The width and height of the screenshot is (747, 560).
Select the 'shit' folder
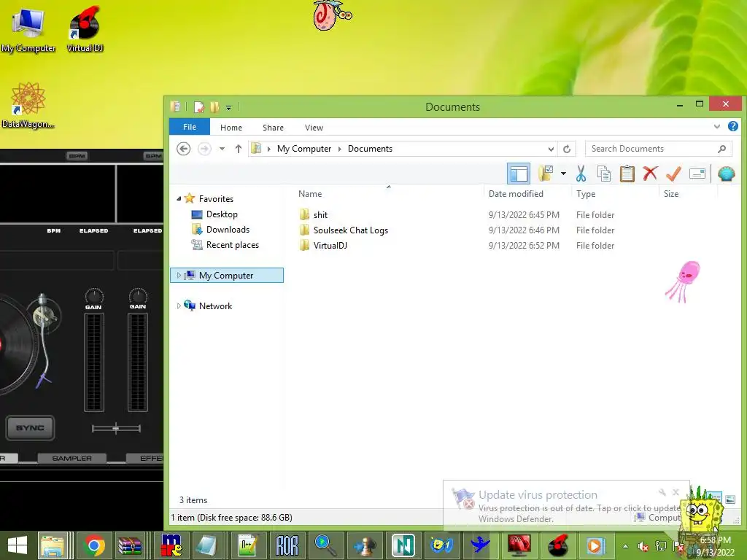click(320, 215)
